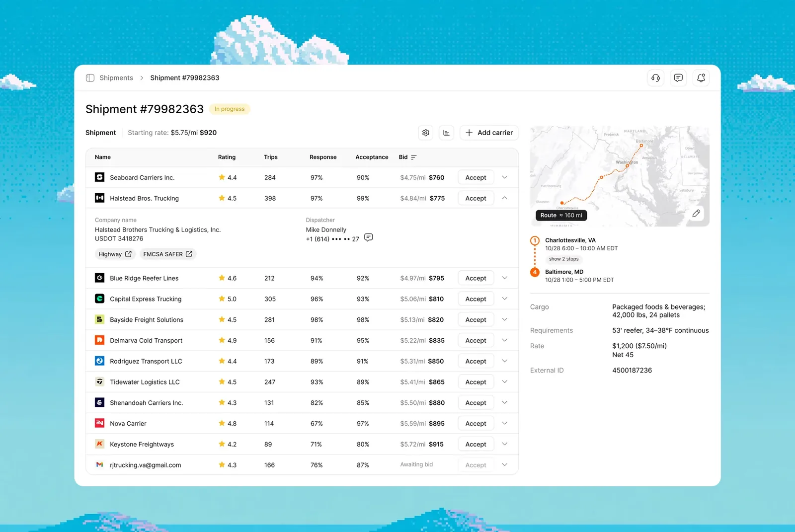
Task: Click the Charlottesville, VA stop
Action: pyautogui.click(x=570, y=240)
